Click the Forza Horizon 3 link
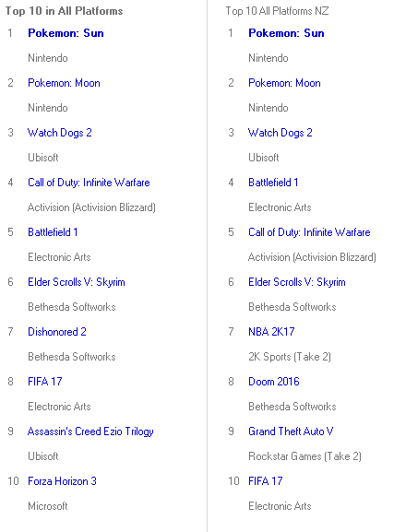 pyautogui.click(x=62, y=481)
